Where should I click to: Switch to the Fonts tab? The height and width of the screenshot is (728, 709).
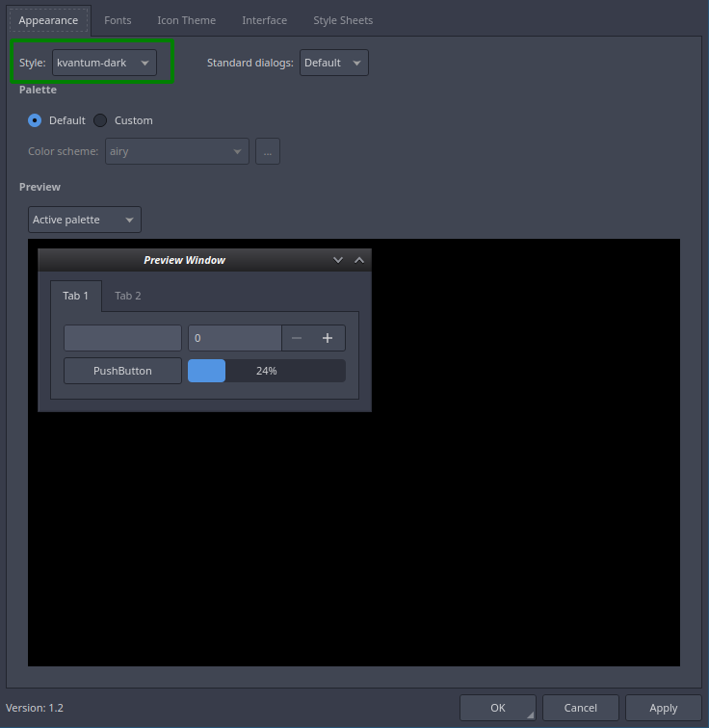point(118,20)
